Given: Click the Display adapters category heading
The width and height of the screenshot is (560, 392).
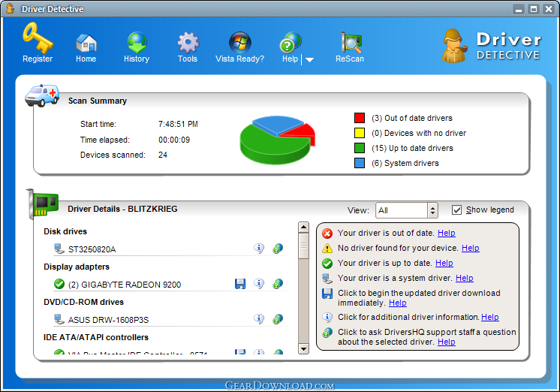Looking at the screenshot, I should coord(77,267).
